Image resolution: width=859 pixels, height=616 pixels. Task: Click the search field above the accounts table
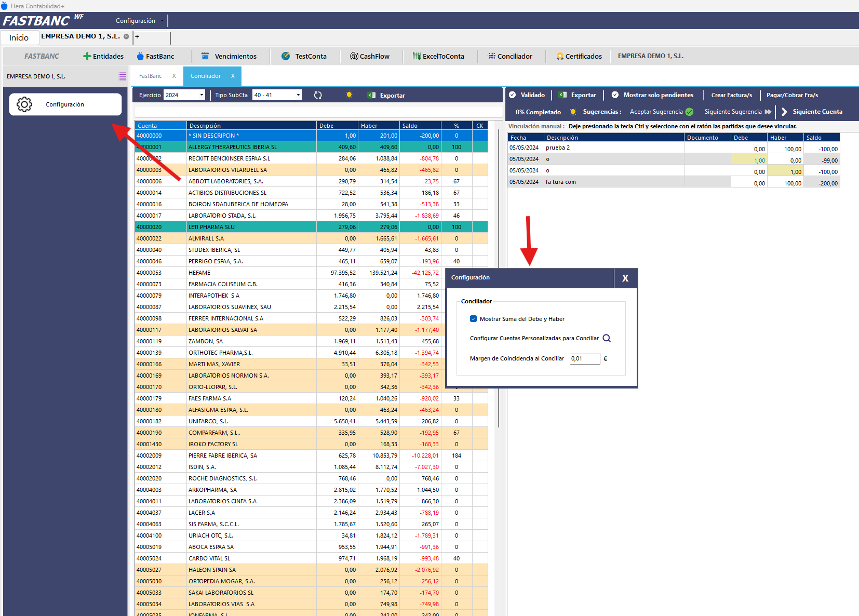pyautogui.click(x=319, y=112)
